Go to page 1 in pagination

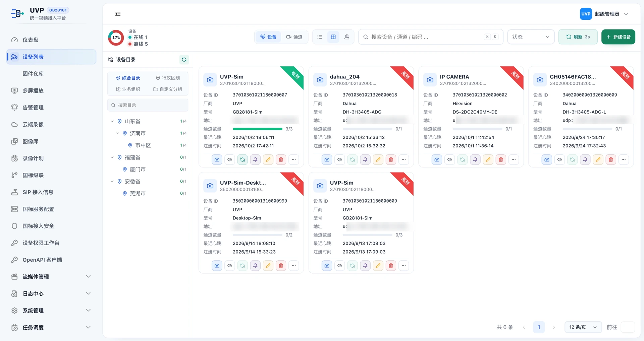pos(539,327)
